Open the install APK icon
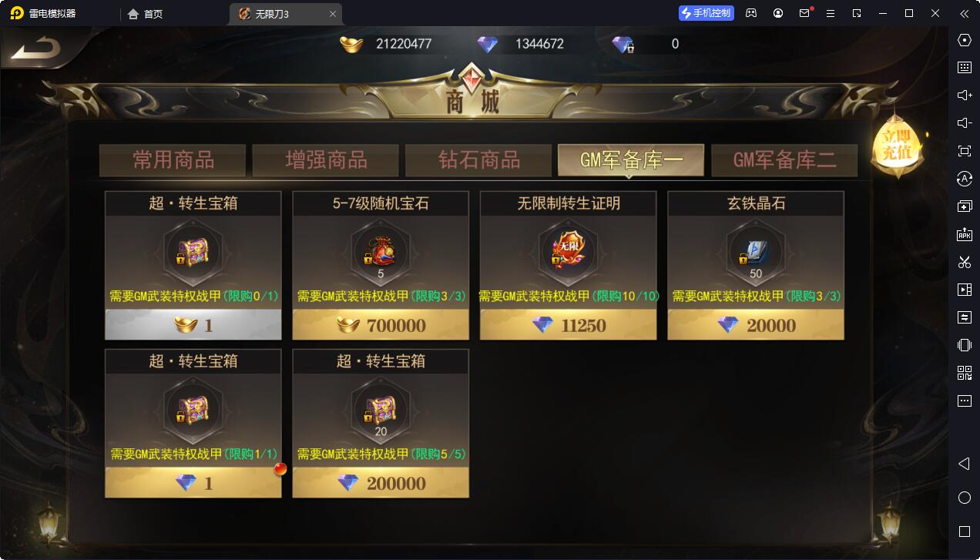This screenshot has width=980, height=560. pyautogui.click(x=964, y=234)
